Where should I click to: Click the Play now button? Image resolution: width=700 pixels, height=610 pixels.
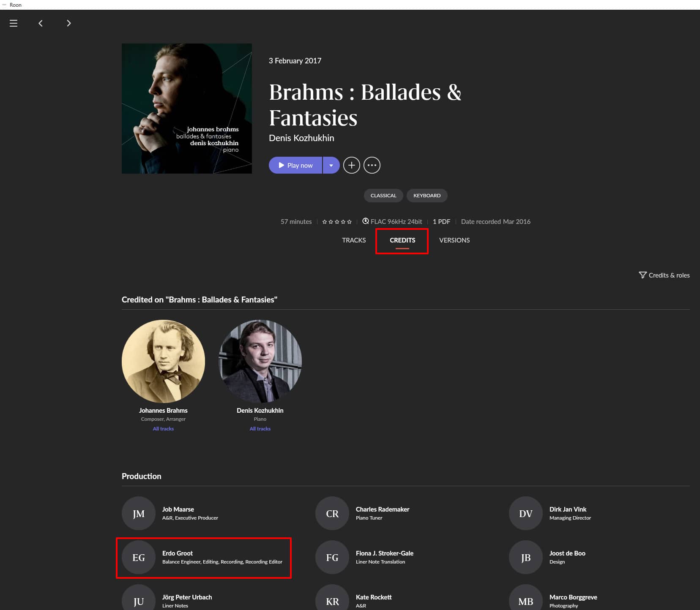pos(295,165)
